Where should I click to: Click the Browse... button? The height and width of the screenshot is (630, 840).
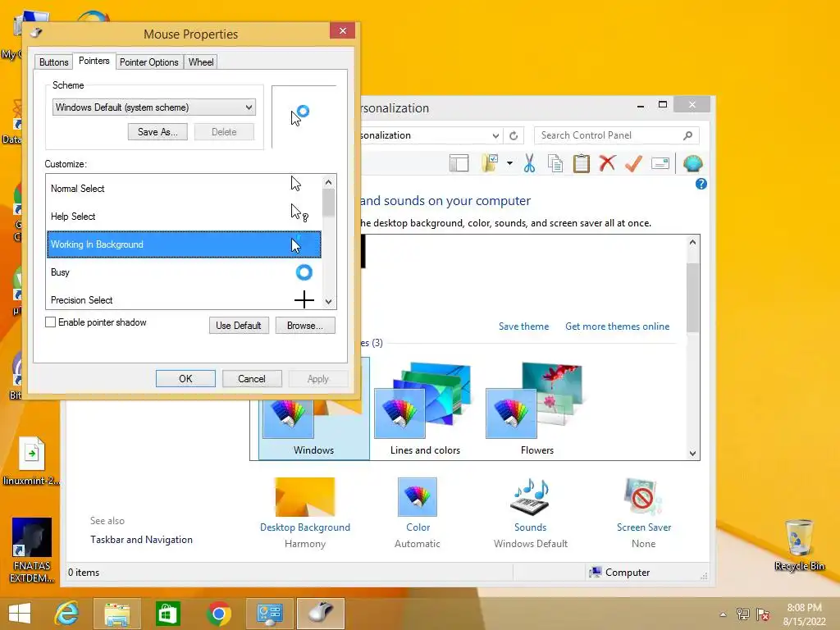[x=305, y=325]
